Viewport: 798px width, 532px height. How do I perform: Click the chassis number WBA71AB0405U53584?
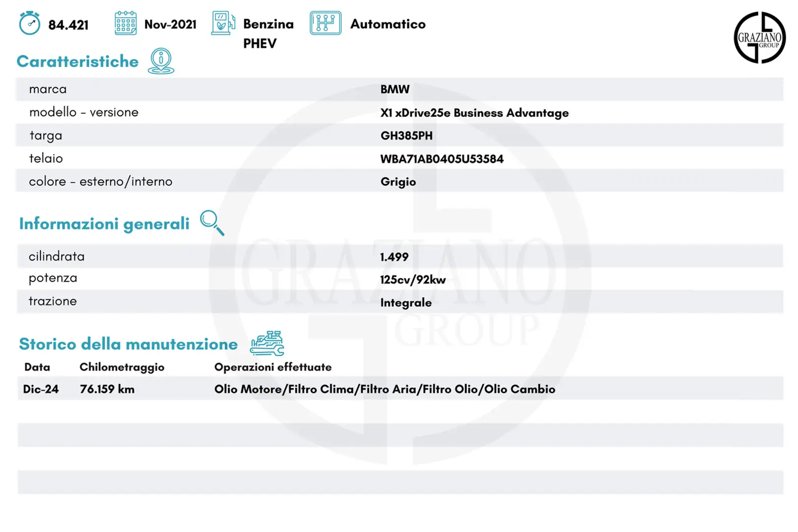tap(442, 159)
